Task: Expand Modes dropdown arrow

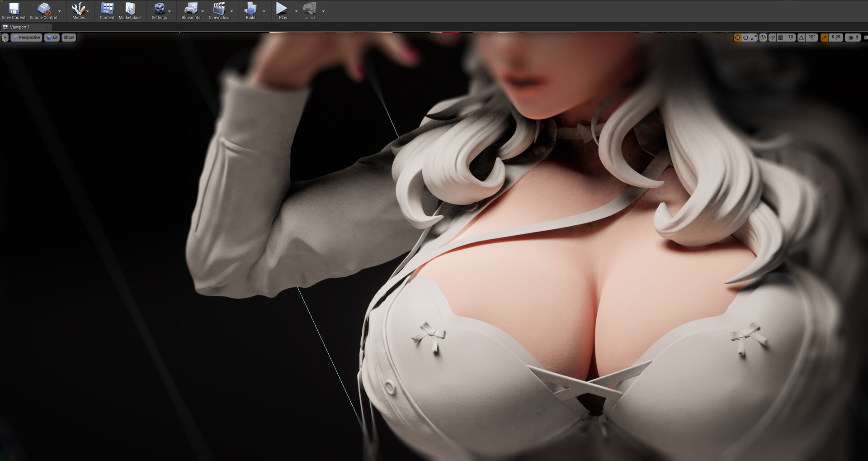Action: point(88,11)
